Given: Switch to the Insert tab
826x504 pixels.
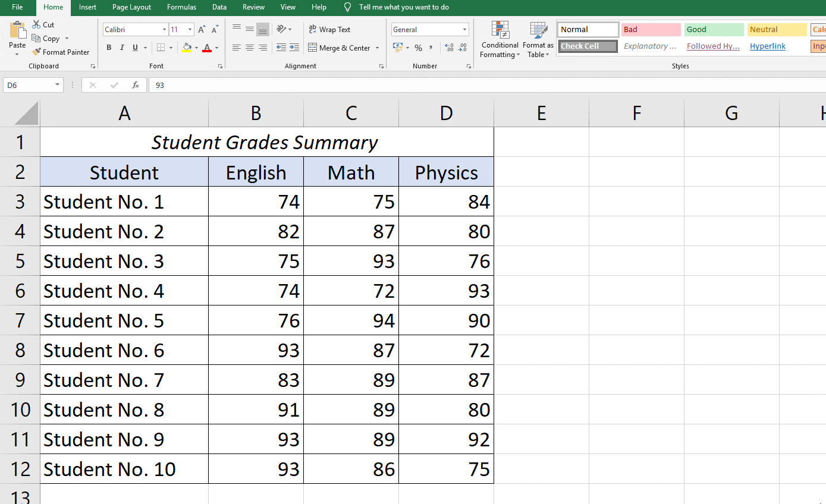Looking at the screenshot, I should tap(87, 7).
